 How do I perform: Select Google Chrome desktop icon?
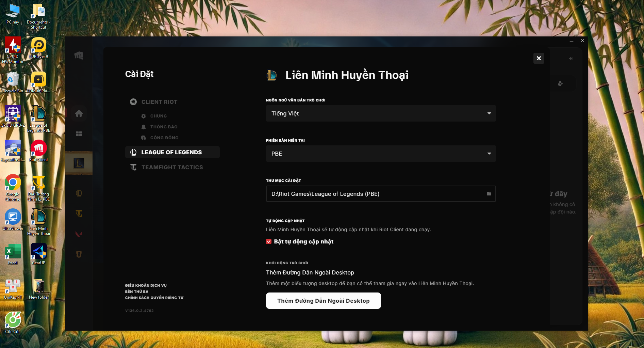[13, 188]
